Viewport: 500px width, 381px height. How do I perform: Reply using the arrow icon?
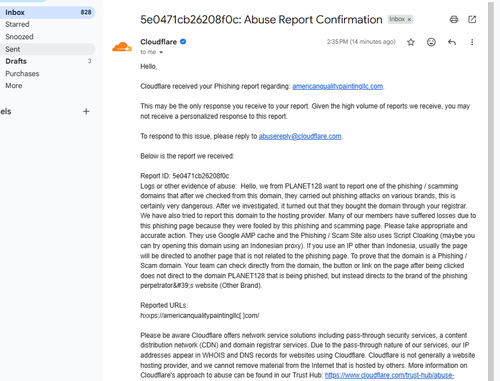click(452, 42)
